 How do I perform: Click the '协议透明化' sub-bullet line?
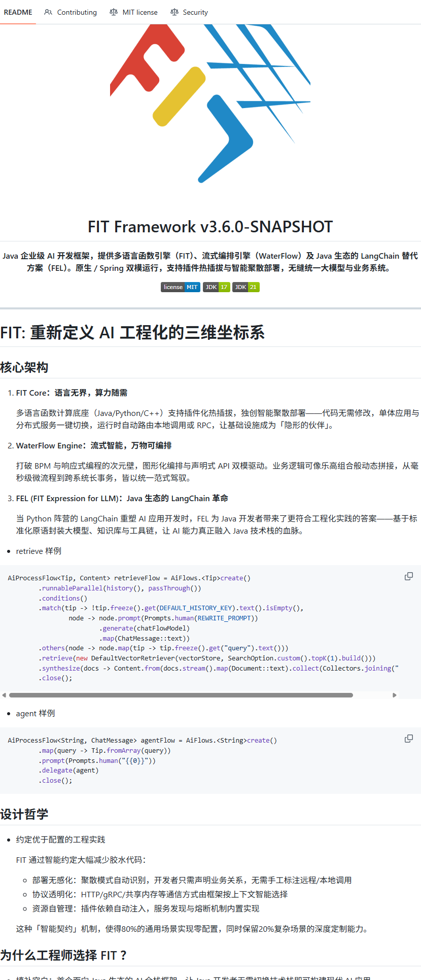[160, 894]
